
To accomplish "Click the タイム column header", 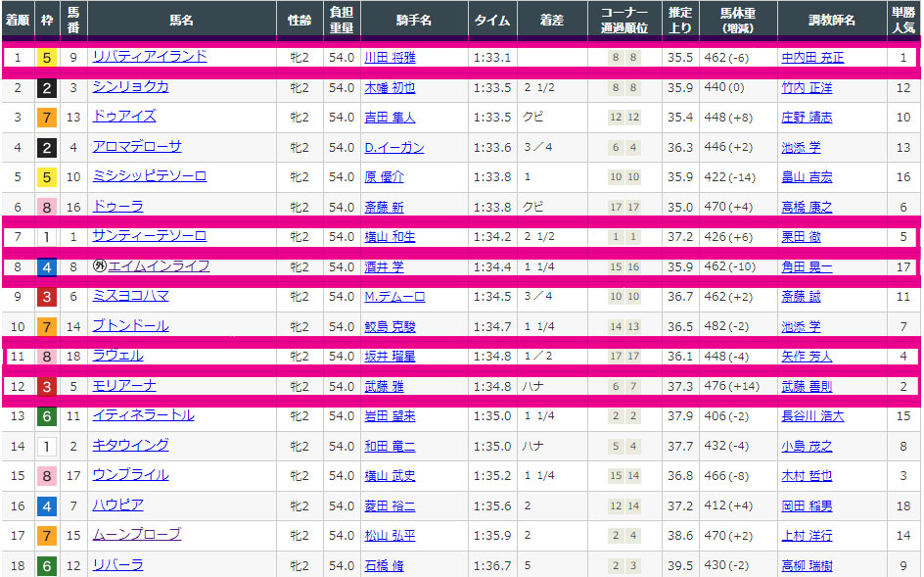I will point(491,20).
